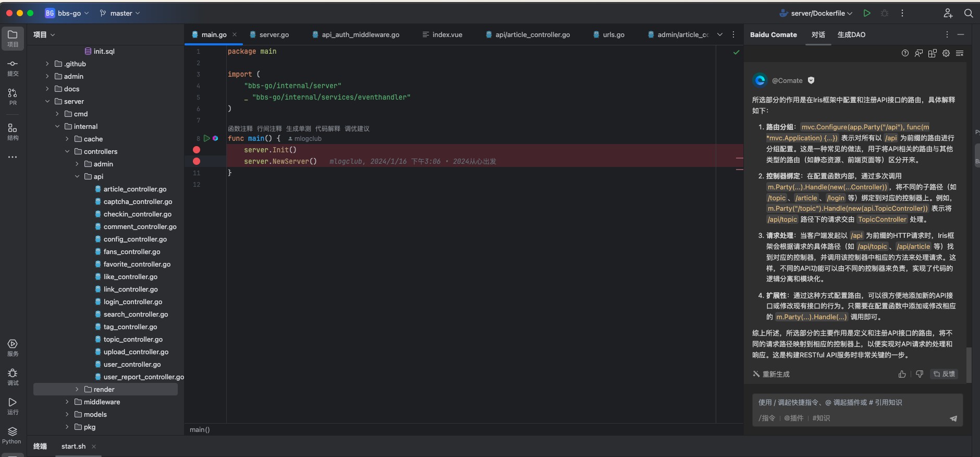980x457 pixels.
Task: Show hidden editor tabs dropdown chevron
Action: [x=720, y=34]
